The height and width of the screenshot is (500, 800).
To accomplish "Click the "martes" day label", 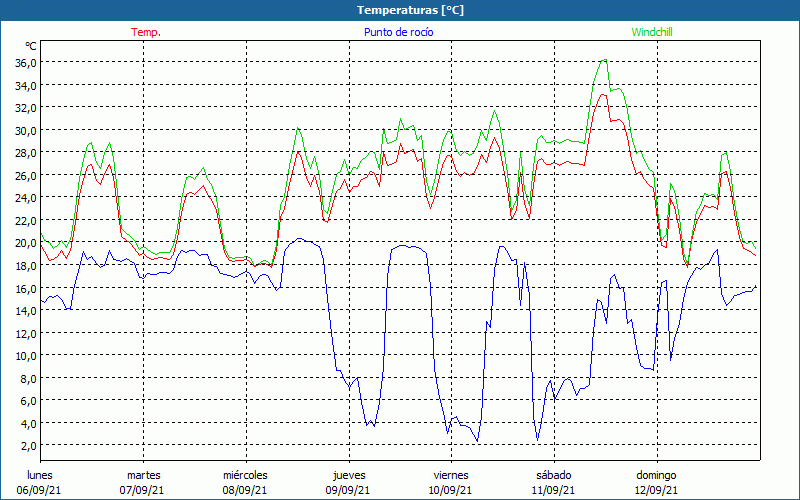I will coord(143,474).
